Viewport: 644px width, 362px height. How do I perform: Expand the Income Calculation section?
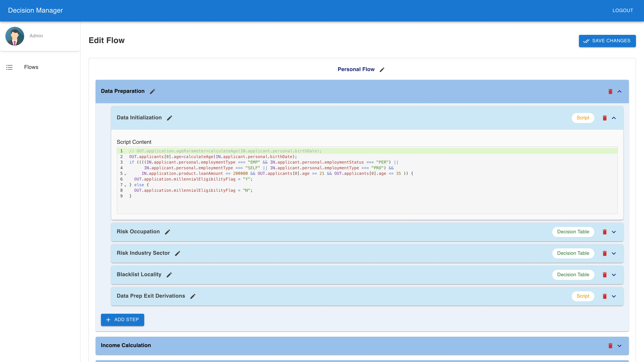click(x=620, y=346)
